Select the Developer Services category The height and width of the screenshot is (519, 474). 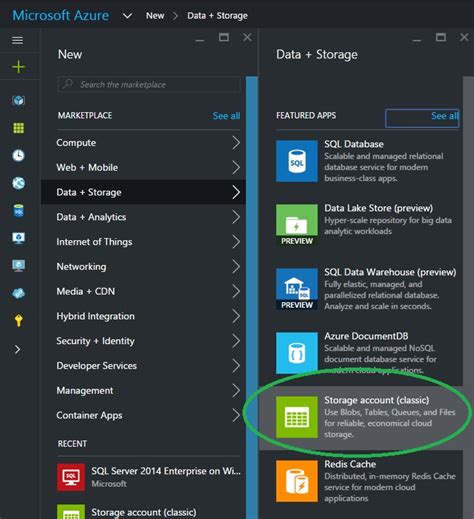coord(143,366)
